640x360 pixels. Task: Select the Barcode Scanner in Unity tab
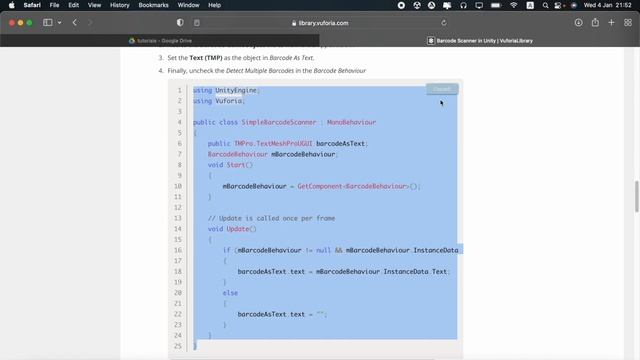click(480, 41)
